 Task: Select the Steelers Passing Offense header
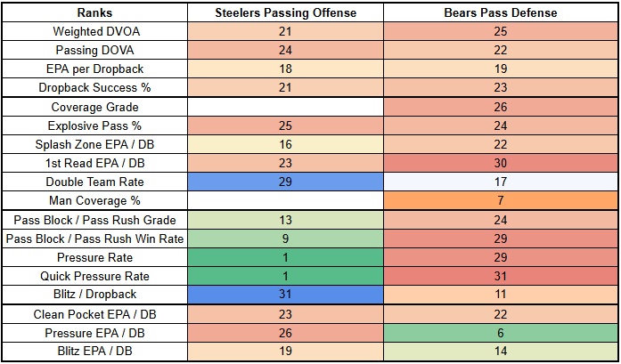point(286,14)
